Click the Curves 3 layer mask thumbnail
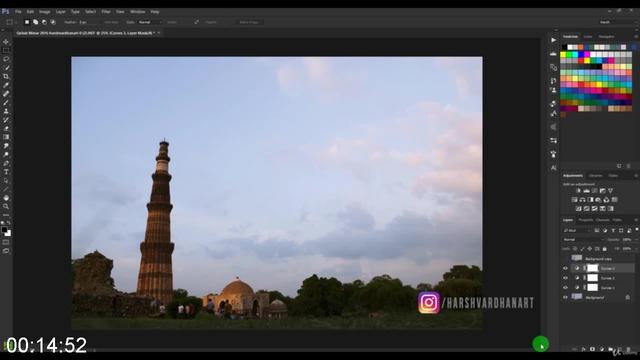640x360 pixels. [x=593, y=268]
